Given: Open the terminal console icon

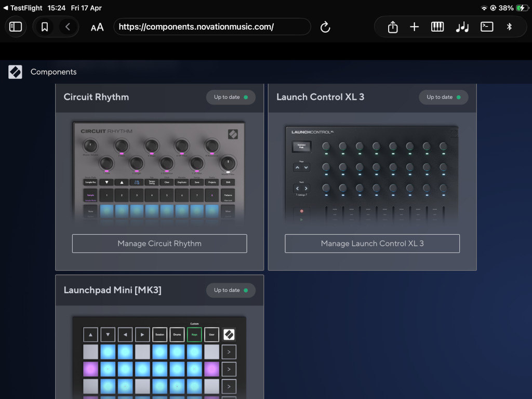Looking at the screenshot, I should (x=487, y=27).
